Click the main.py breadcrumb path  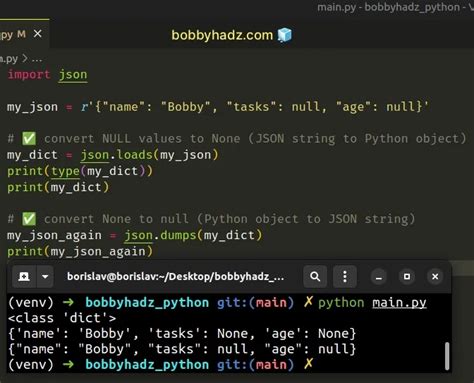click(9, 59)
